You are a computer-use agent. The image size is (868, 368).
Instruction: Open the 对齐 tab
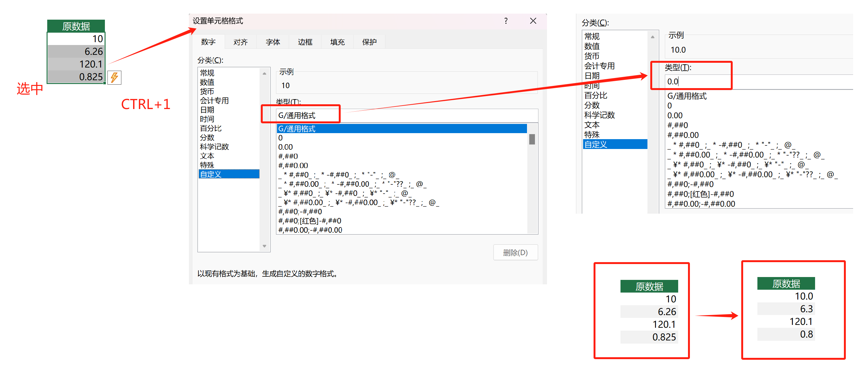coord(240,42)
